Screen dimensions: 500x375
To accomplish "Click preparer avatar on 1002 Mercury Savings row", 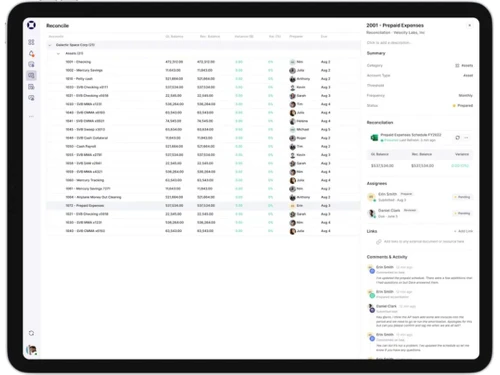I will pyautogui.click(x=292, y=70).
